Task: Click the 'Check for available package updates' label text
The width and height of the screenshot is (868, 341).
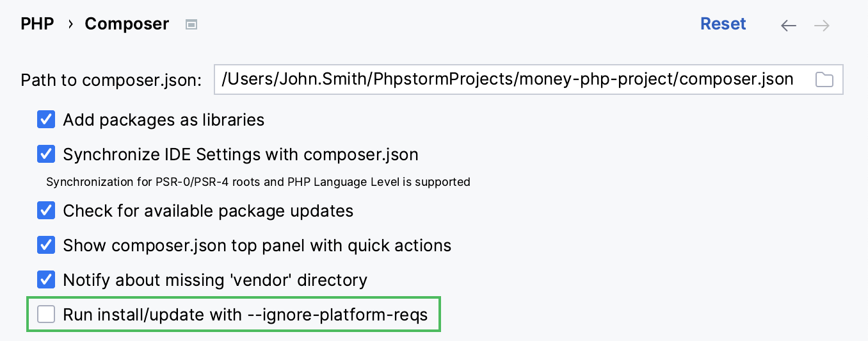Action: pos(208,211)
